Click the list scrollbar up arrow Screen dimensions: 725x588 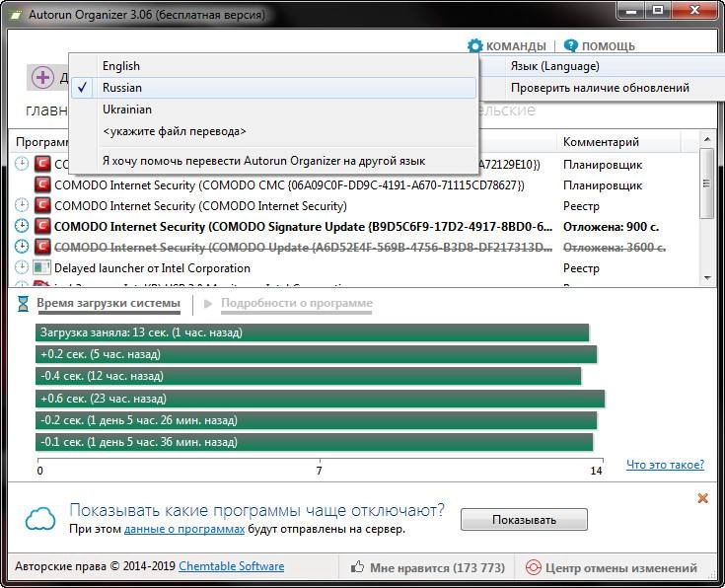coord(706,138)
